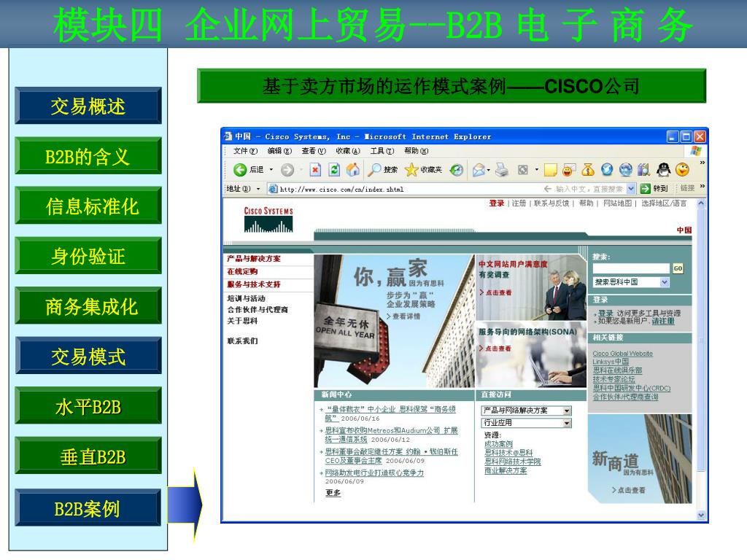Expand the Back button history dropdown arrow
Image resolution: width=747 pixels, height=560 pixels.
[271, 169]
